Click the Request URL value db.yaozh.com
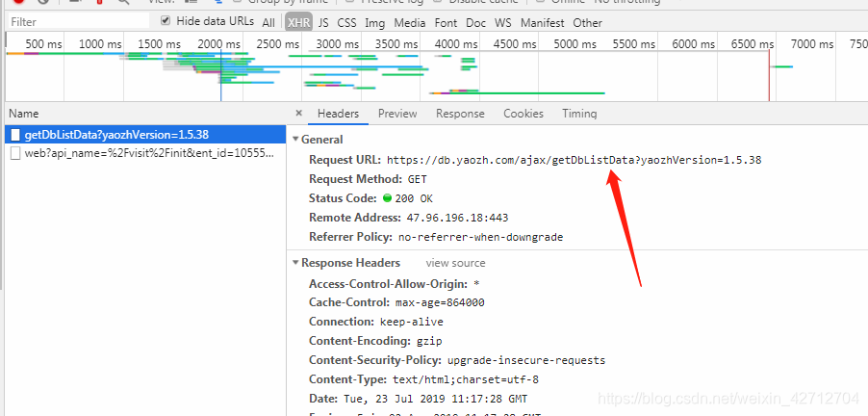 (574, 161)
